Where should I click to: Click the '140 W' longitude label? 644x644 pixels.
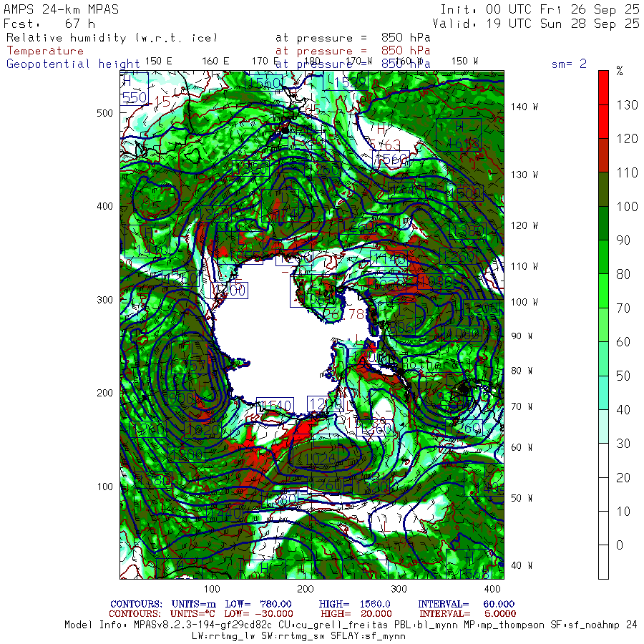[524, 107]
